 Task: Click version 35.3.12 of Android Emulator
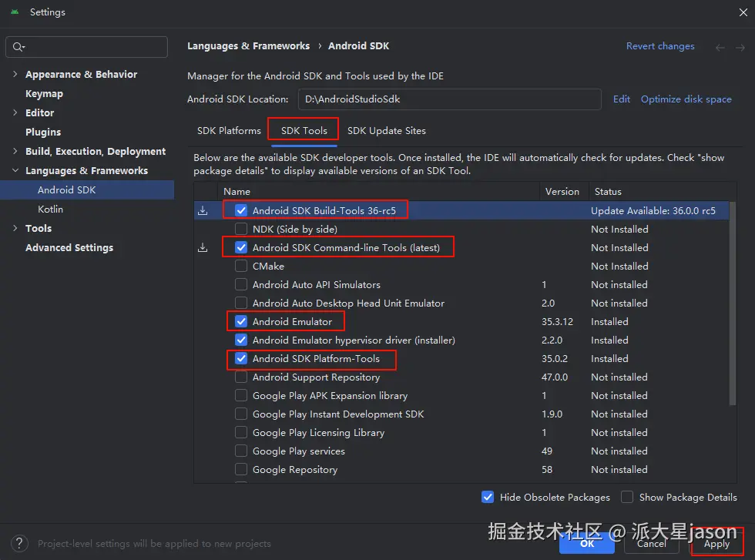(x=557, y=321)
